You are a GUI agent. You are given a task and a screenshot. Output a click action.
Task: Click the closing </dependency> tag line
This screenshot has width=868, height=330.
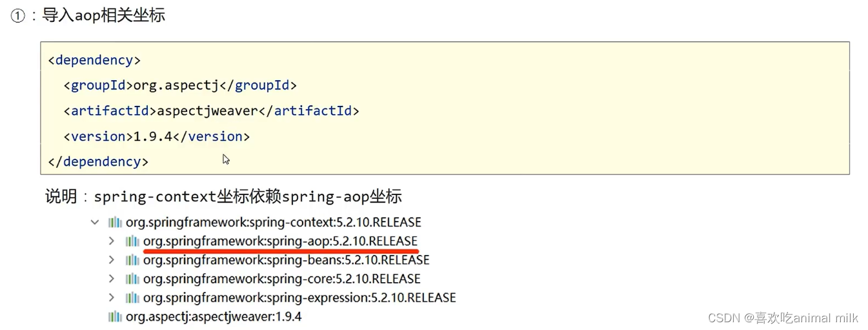(98, 161)
